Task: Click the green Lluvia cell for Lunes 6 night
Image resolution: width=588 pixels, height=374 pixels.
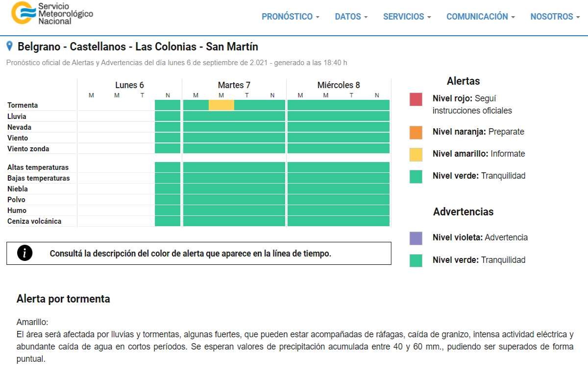Action: tap(168, 117)
